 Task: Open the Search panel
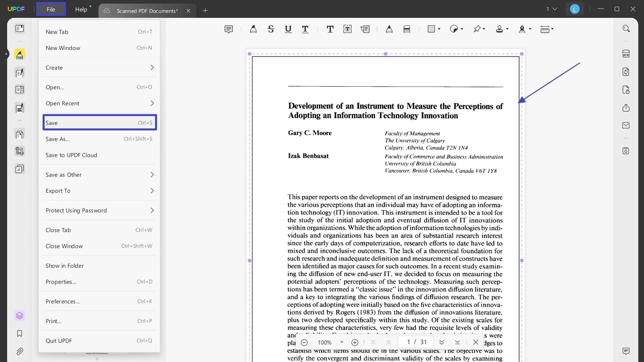pyautogui.click(x=626, y=28)
